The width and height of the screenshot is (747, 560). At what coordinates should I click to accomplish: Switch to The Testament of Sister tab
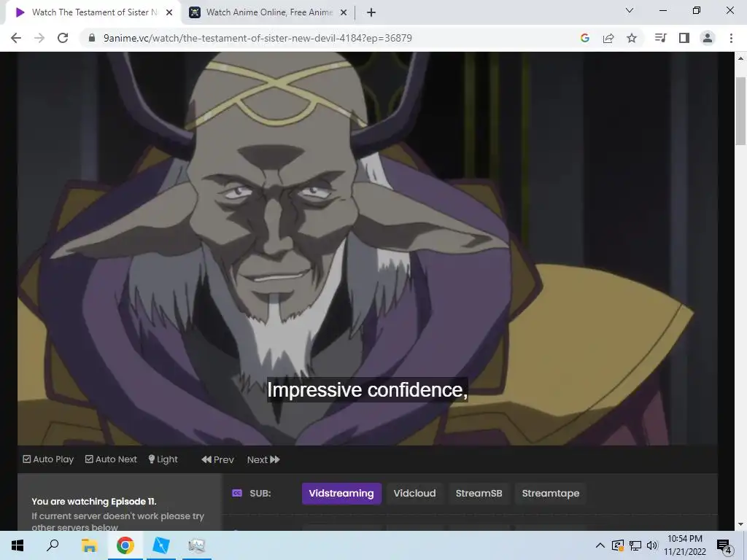pyautogui.click(x=93, y=12)
